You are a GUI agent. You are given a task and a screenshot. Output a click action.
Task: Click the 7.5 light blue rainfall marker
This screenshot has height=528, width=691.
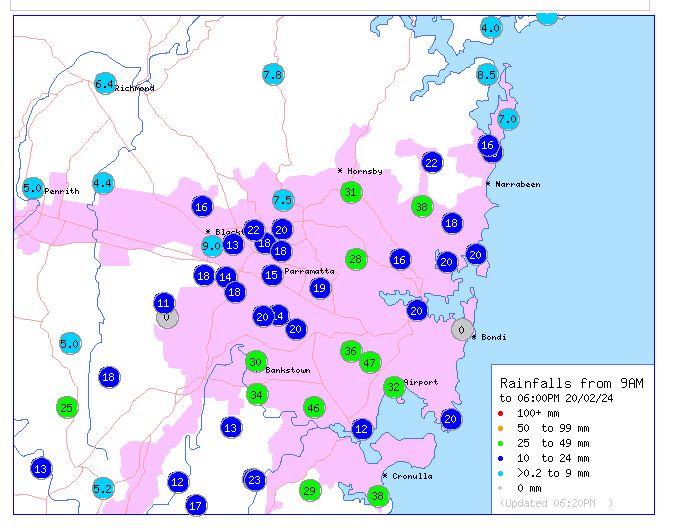[x=283, y=200]
